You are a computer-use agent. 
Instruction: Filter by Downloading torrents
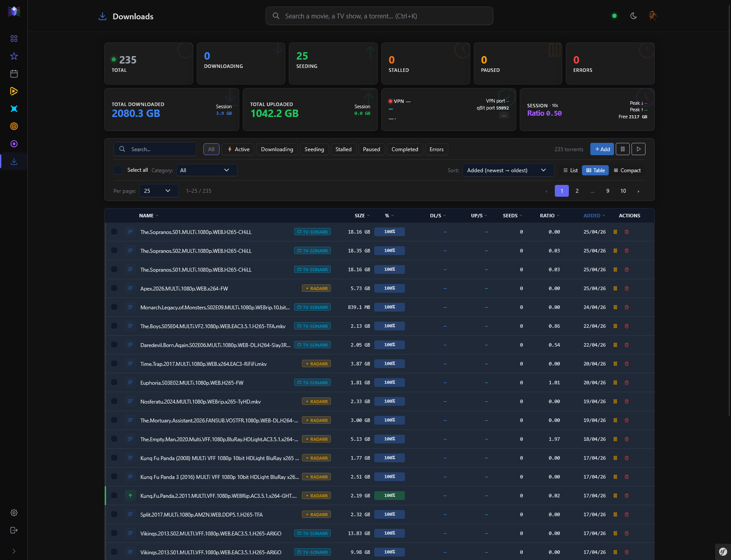[277, 149]
